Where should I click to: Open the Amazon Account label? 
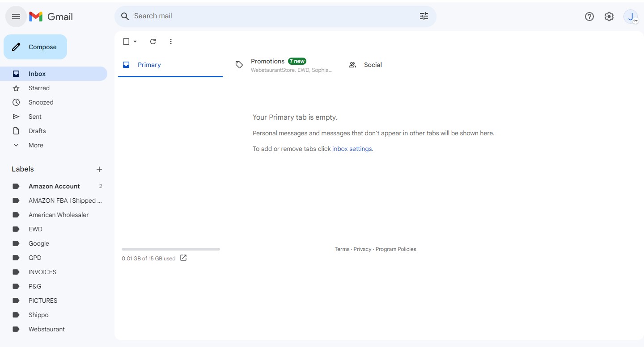pos(54,186)
